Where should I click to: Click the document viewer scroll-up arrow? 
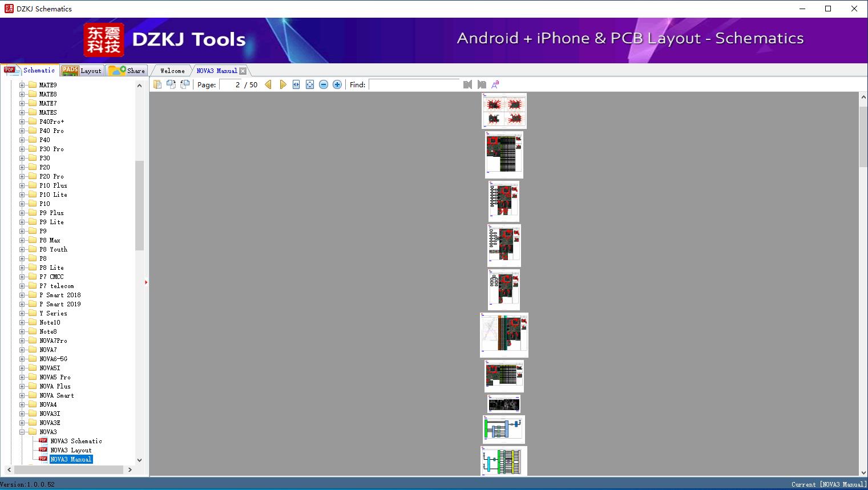tap(863, 98)
